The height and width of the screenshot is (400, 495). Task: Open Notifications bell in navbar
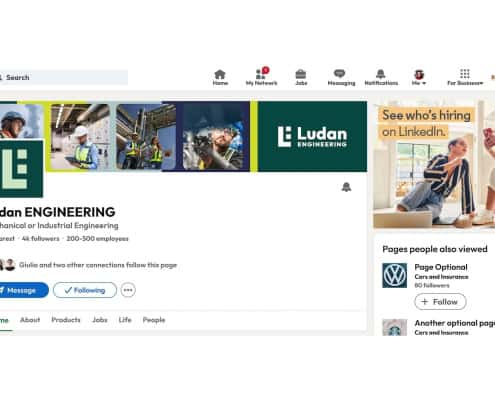(381, 77)
